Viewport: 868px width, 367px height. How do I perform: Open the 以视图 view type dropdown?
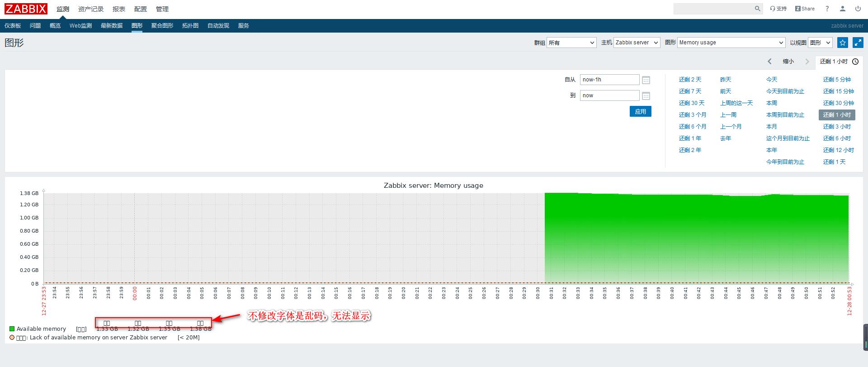click(x=820, y=43)
